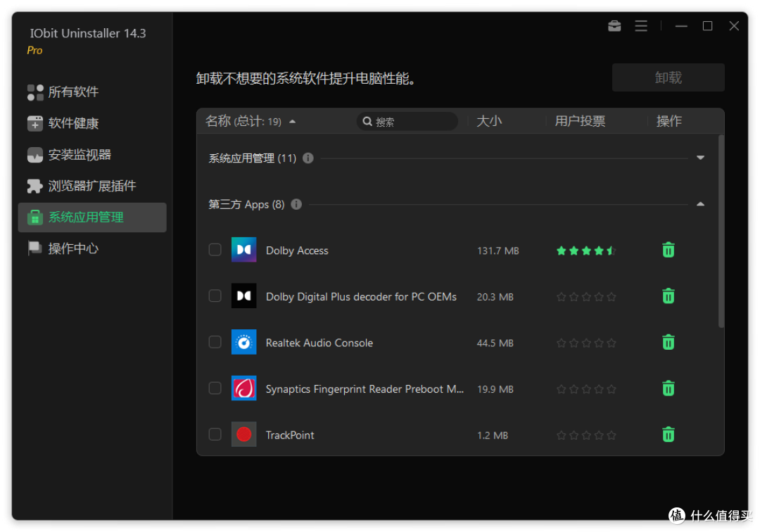The image size is (760, 532).
Task: Click the 所有软件 sidebar icon
Action: (x=35, y=92)
